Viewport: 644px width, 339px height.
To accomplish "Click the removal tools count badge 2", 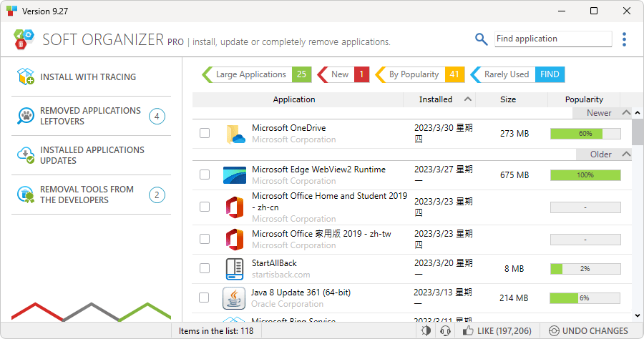I will (157, 195).
